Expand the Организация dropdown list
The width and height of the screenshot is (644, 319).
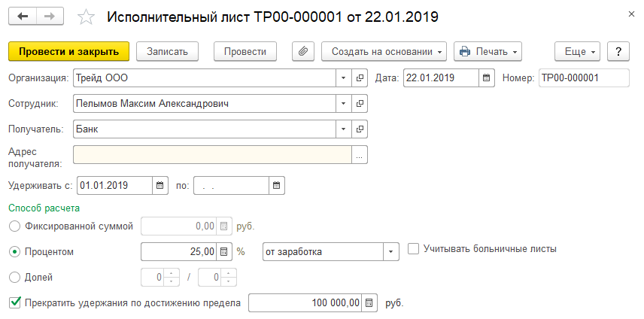tap(343, 77)
